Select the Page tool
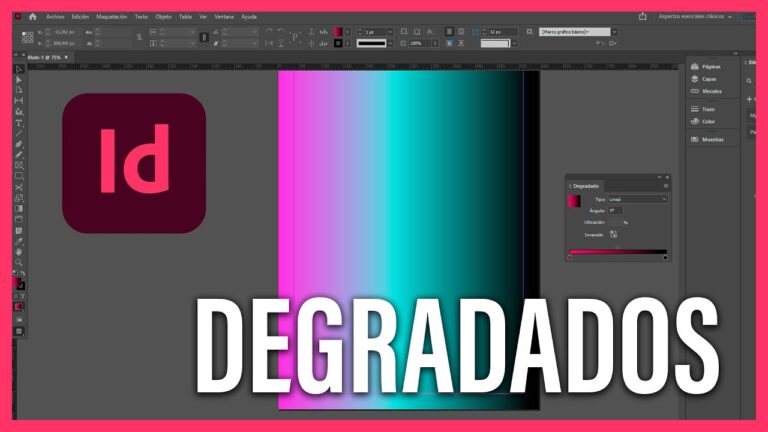This screenshot has height=432, width=768. click(19, 90)
